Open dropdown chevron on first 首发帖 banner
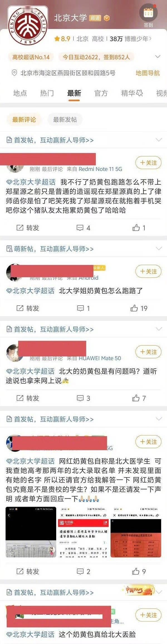 [x=159, y=140]
